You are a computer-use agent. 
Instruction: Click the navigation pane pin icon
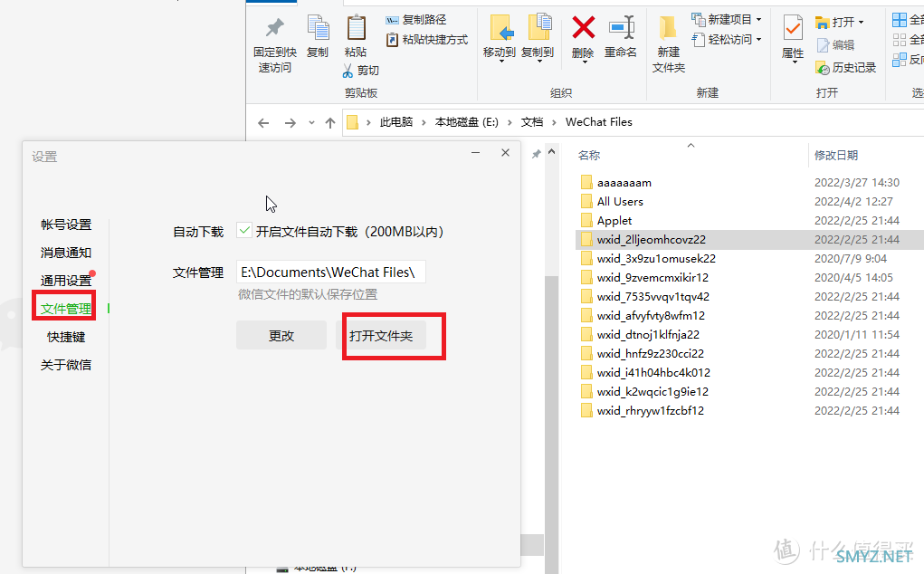pyautogui.click(x=537, y=155)
